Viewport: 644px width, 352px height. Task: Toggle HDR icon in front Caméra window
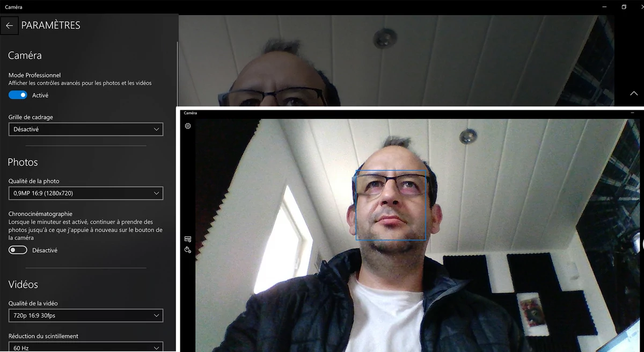[x=188, y=239]
